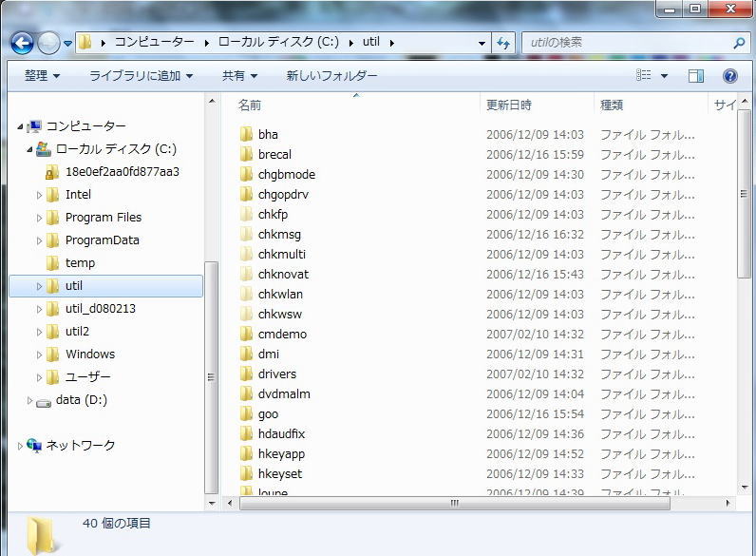Open the ライブラリに追加 menu
The width and height of the screenshot is (756, 556).
(x=141, y=76)
